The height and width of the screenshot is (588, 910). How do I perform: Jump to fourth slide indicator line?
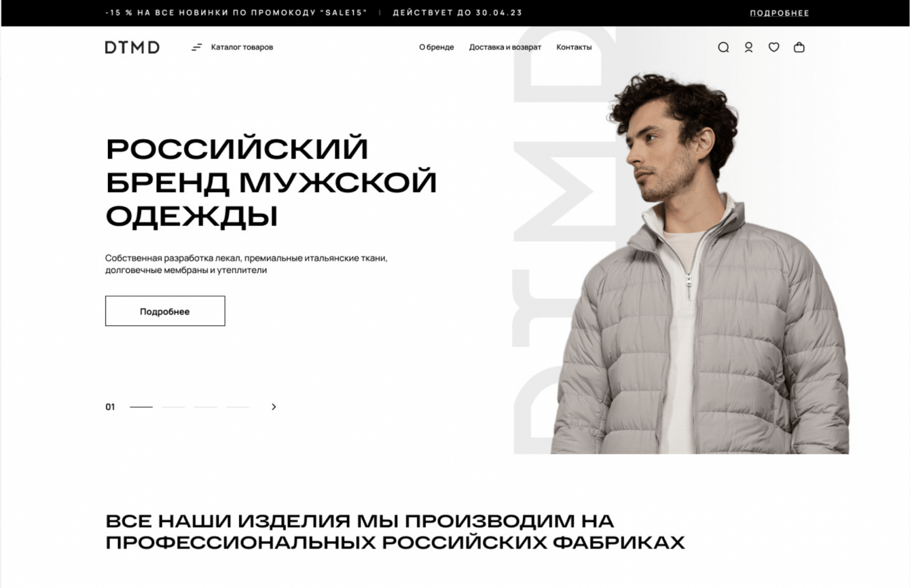click(238, 407)
